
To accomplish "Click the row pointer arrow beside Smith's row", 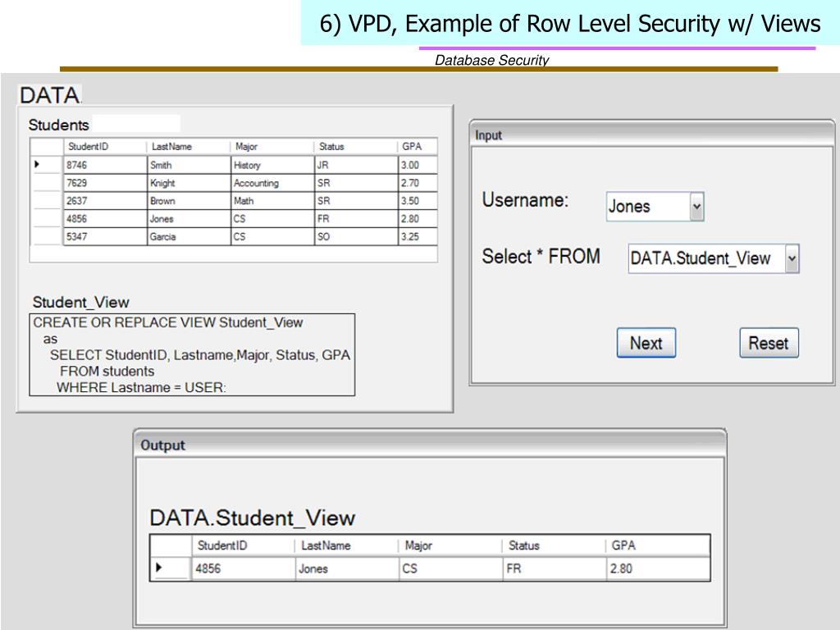I will (x=37, y=165).
